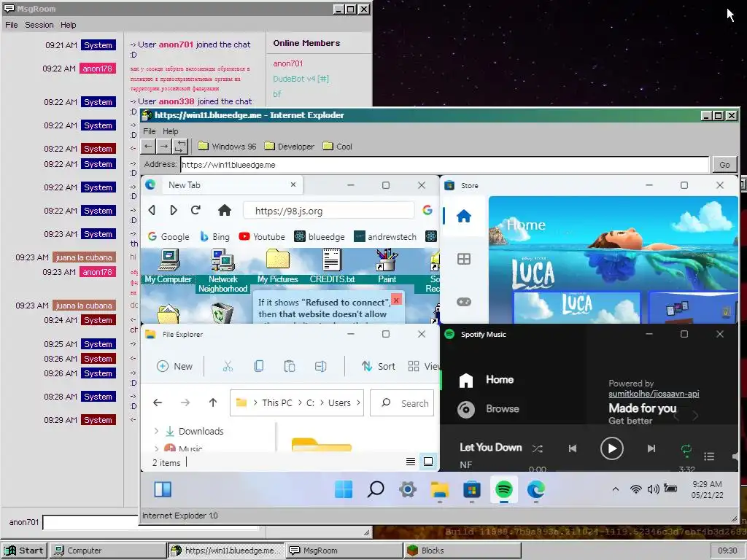Expand the chevron after Users in path
This screenshot has width=747, height=560.
point(358,402)
